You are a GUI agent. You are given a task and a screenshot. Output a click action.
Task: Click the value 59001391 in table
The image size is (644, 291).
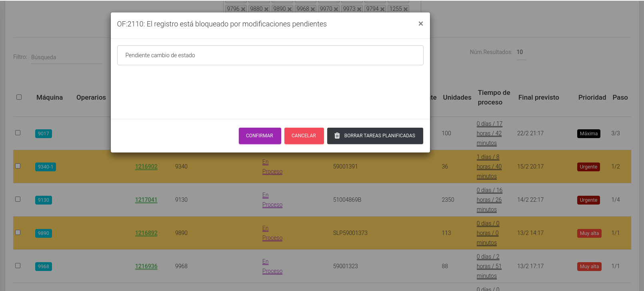[345, 167]
